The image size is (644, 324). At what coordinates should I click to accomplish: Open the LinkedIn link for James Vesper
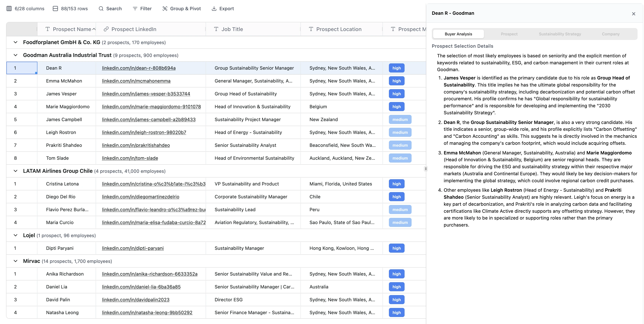tap(146, 94)
